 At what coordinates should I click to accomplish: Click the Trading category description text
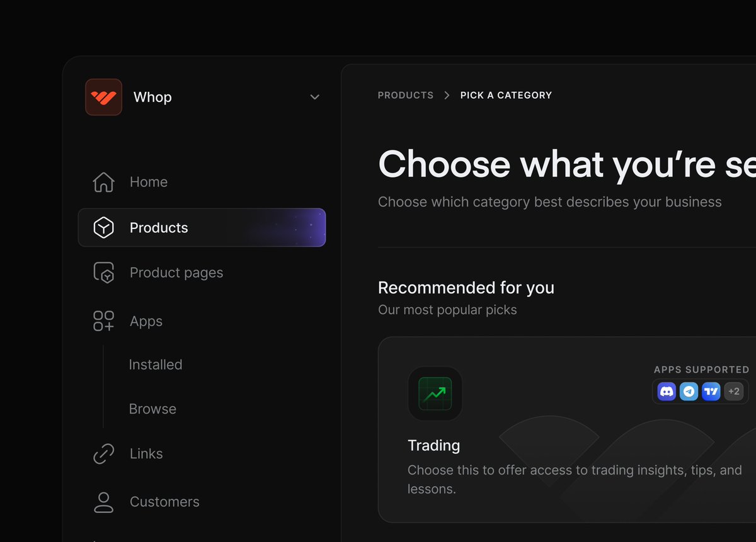coord(575,479)
